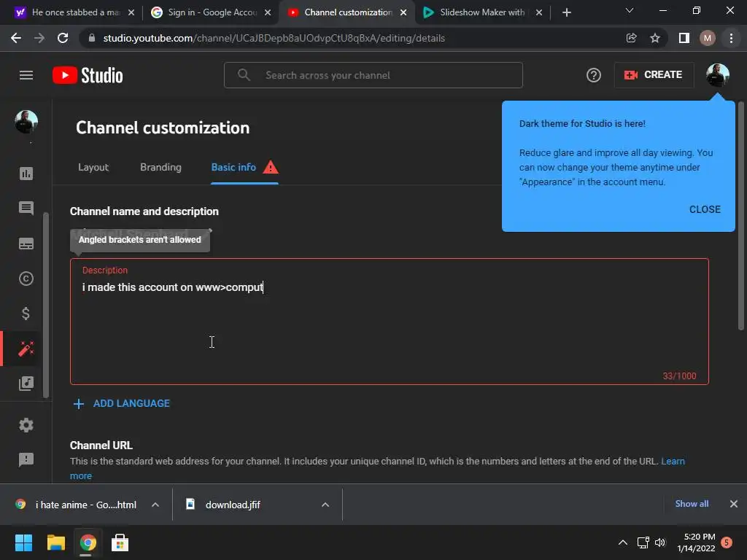
Task: Click the page vertical scrollbar
Action: tap(741, 216)
